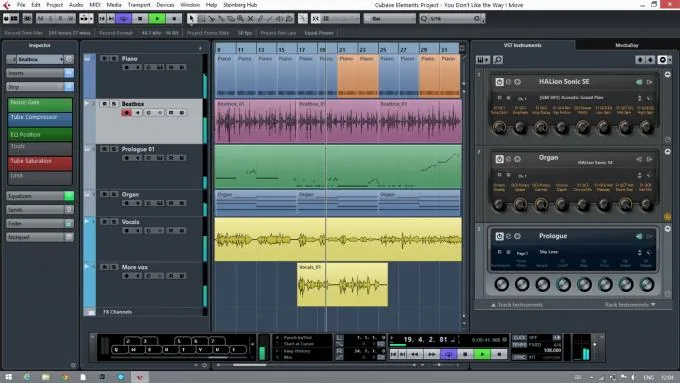
Task: Select the Vocals_01 clip on More vox track
Action: (342, 285)
